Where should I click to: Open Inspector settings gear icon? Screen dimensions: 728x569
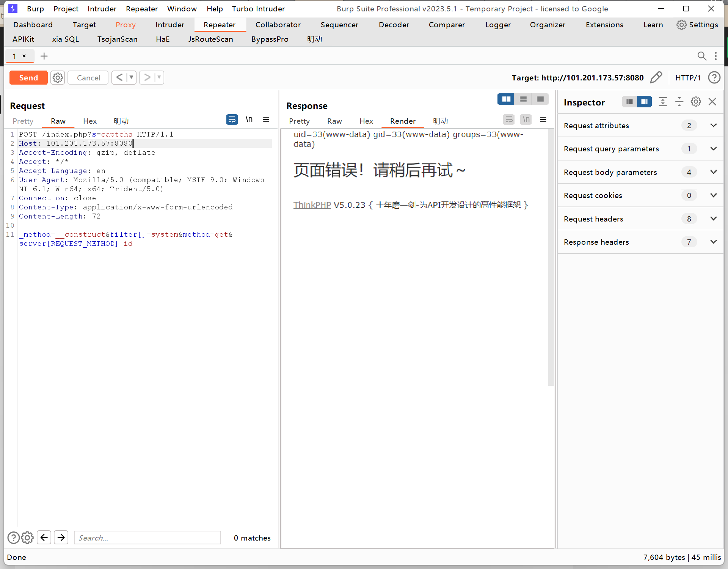click(x=695, y=102)
